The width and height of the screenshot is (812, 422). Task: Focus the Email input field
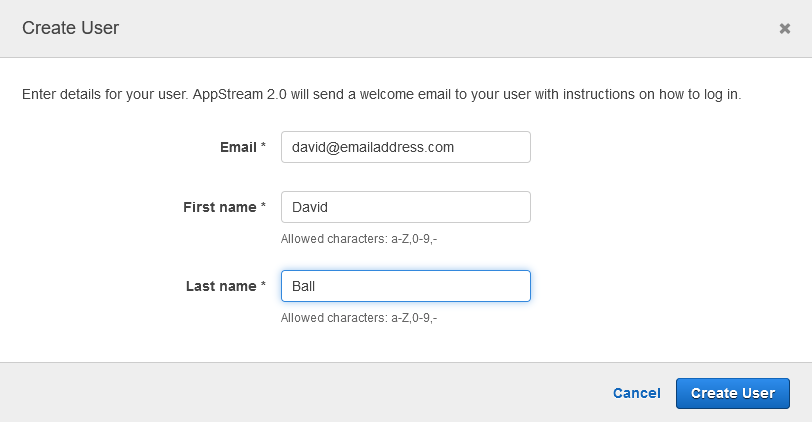(405, 147)
